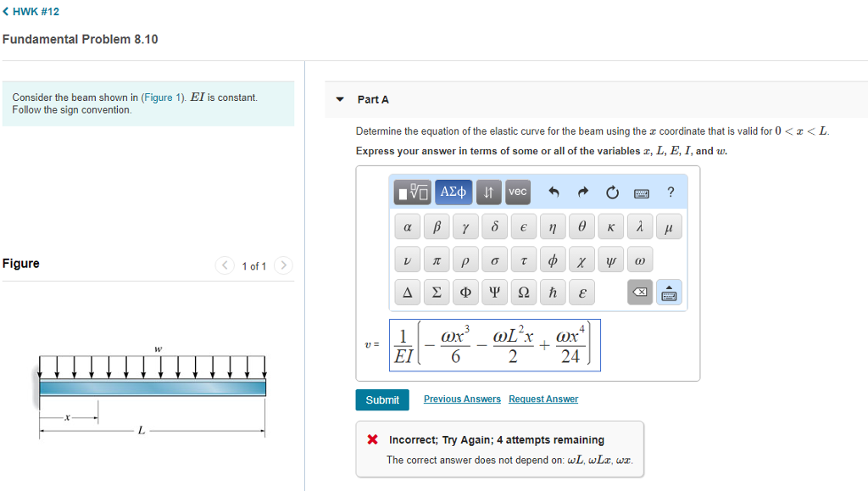Toggle the Greek symbols ΑΣφ palette

(x=453, y=192)
